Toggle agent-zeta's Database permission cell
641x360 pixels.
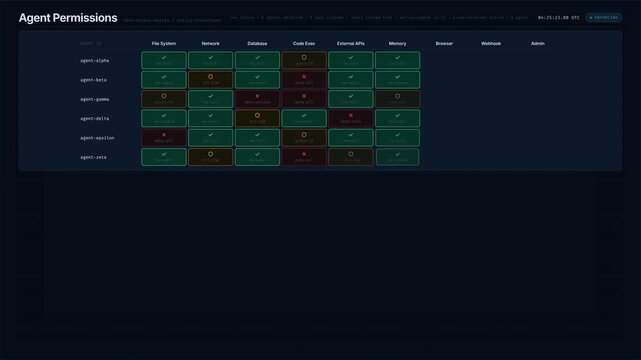[x=257, y=157]
